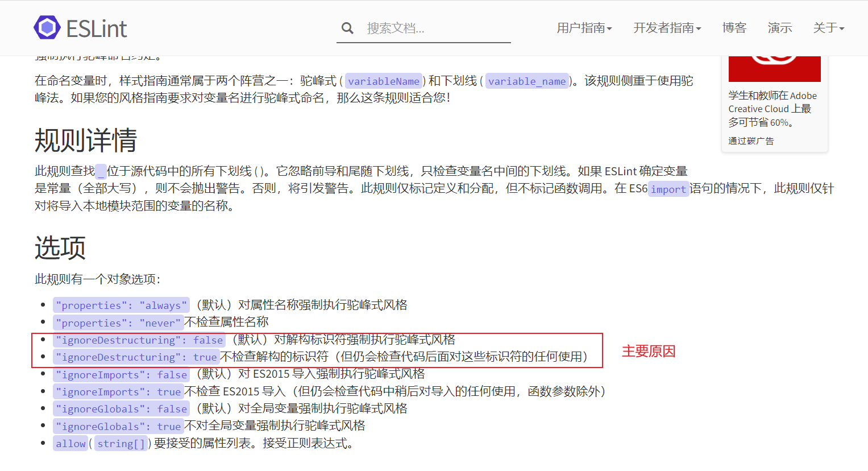Viewport: 868px width, 471px height.
Task: Open the 关于 dropdown menu
Action: pyautogui.click(x=829, y=28)
